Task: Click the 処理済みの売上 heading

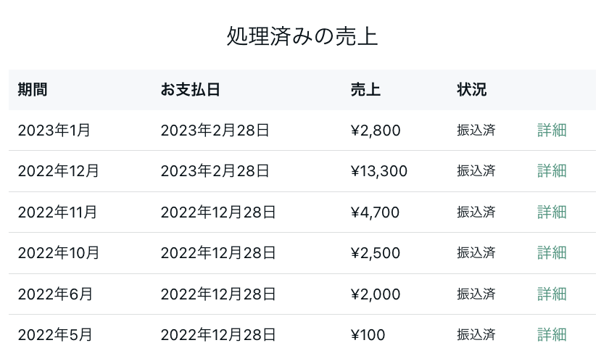Action: pos(302,36)
